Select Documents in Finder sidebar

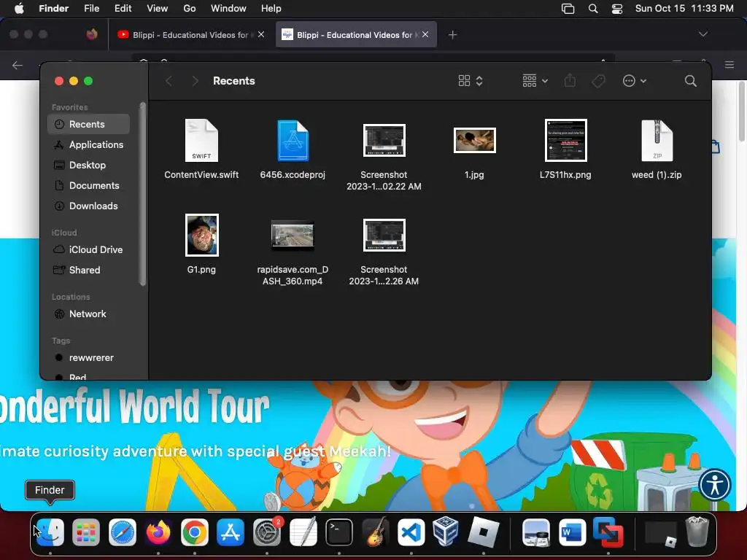[88, 186]
